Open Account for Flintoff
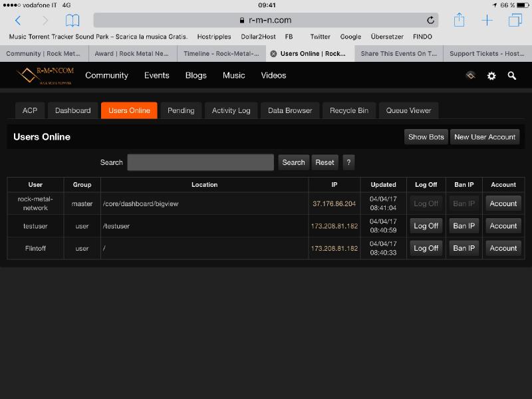 (503, 248)
